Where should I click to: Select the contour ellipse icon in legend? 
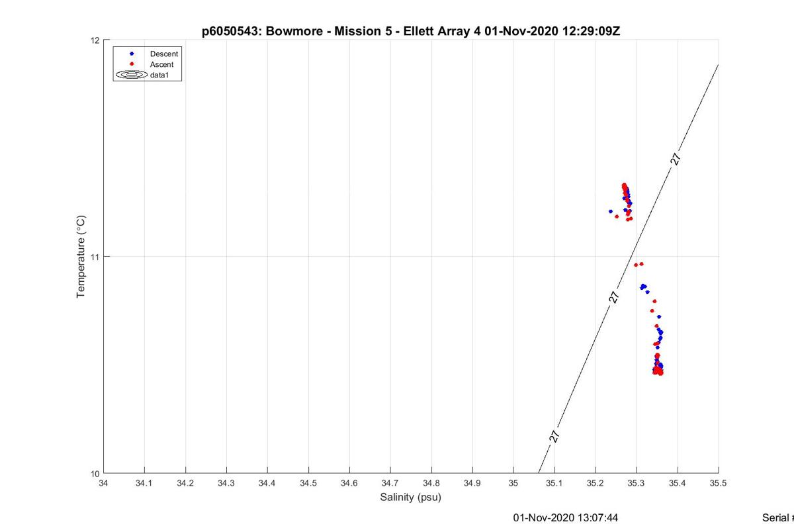(132, 75)
